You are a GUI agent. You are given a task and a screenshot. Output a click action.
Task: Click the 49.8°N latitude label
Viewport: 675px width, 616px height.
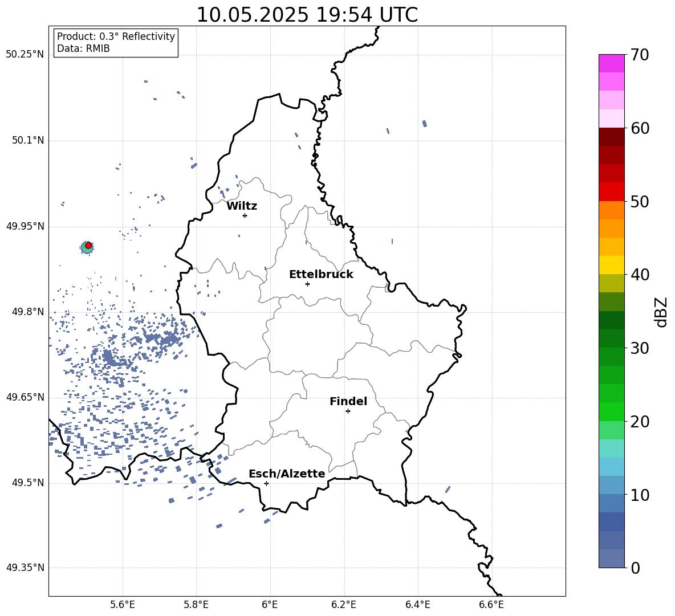pyautogui.click(x=28, y=312)
